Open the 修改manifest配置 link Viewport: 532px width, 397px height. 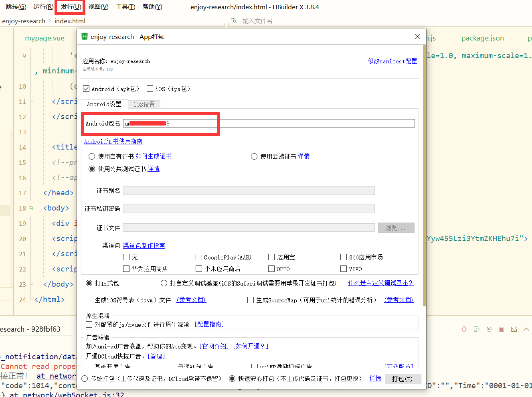click(x=392, y=61)
